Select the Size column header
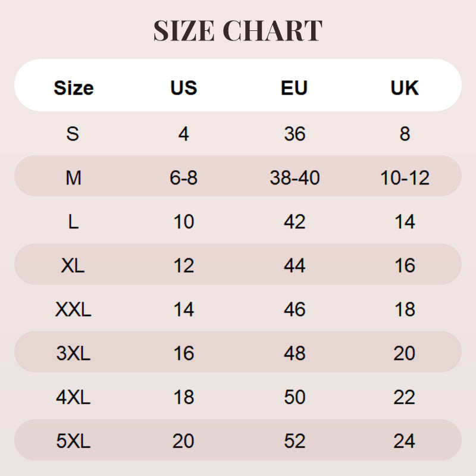 [x=73, y=88]
